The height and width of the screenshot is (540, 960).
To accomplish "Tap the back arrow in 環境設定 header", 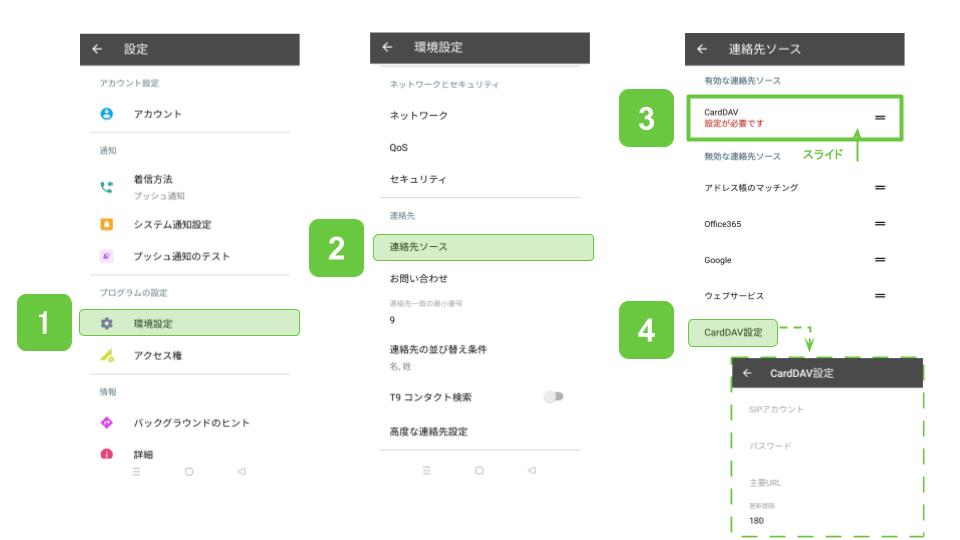I will pos(387,48).
